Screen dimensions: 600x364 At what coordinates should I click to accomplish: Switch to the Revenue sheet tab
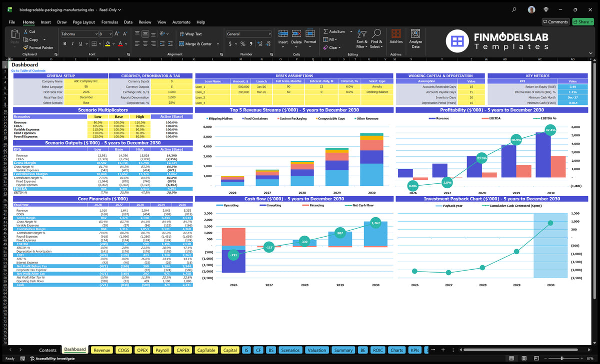tap(102, 350)
